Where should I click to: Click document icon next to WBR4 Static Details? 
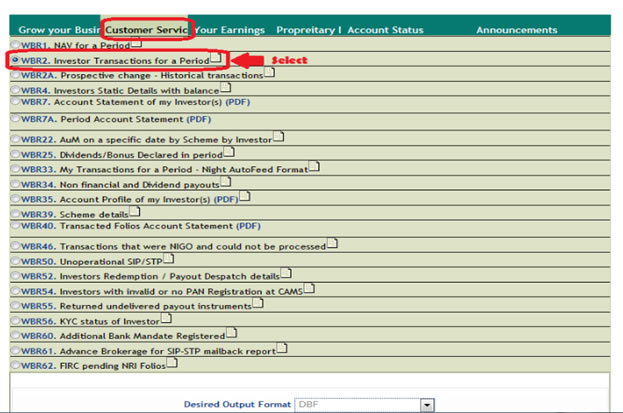226,87
